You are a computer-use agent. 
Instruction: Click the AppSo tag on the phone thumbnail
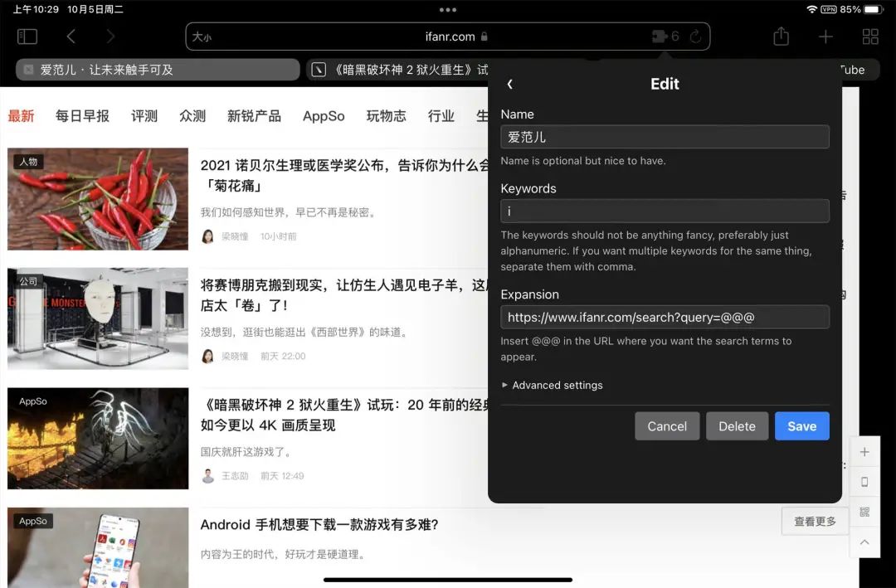(x=33, y=521)
